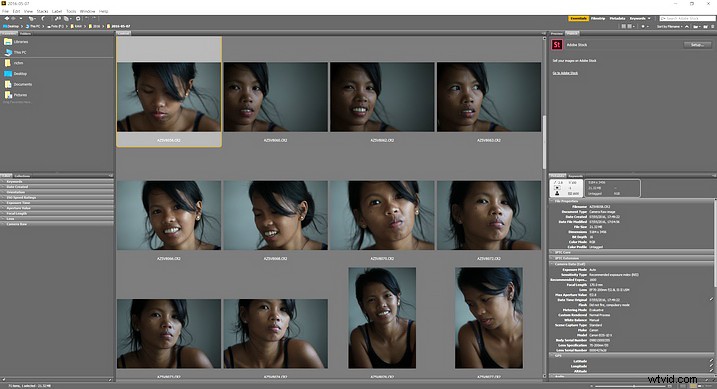Open the Edit menu

click(16, 11)
